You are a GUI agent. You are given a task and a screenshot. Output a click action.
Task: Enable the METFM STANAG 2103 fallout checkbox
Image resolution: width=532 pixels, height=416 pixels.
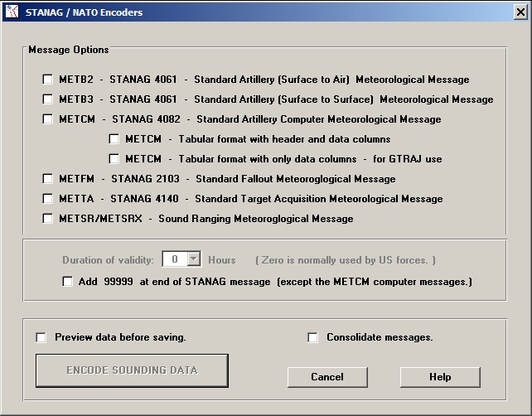point(47,179)
